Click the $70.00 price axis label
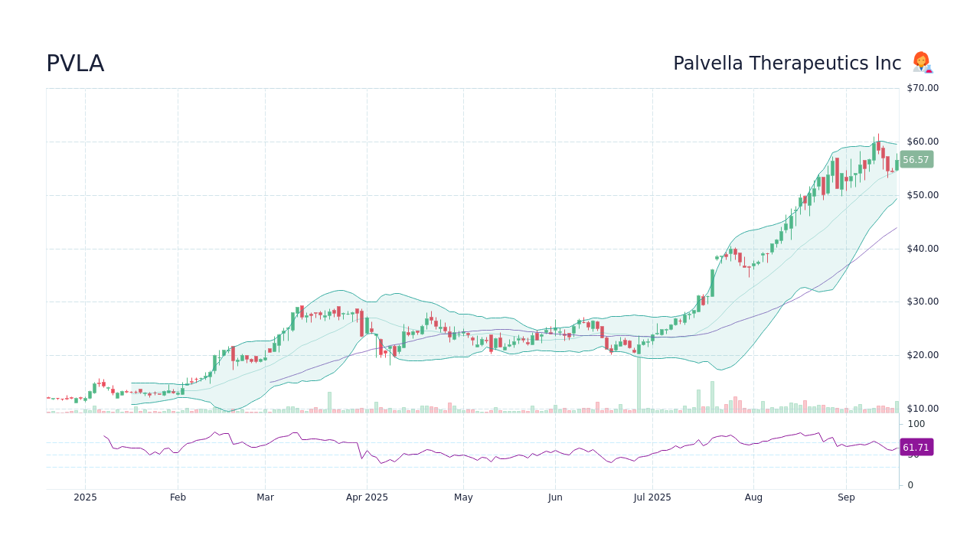Image resolution: width=980 pixels, height=551 pixels. [923, 88]
